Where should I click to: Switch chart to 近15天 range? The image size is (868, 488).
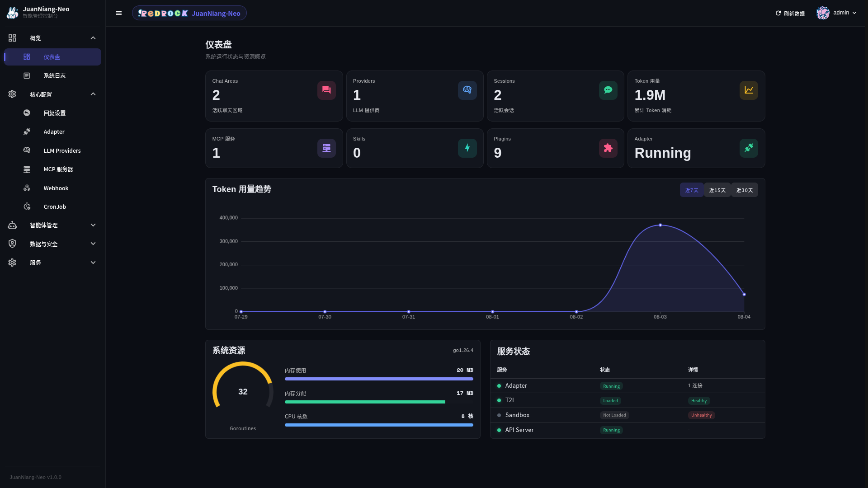pos(717,190)
